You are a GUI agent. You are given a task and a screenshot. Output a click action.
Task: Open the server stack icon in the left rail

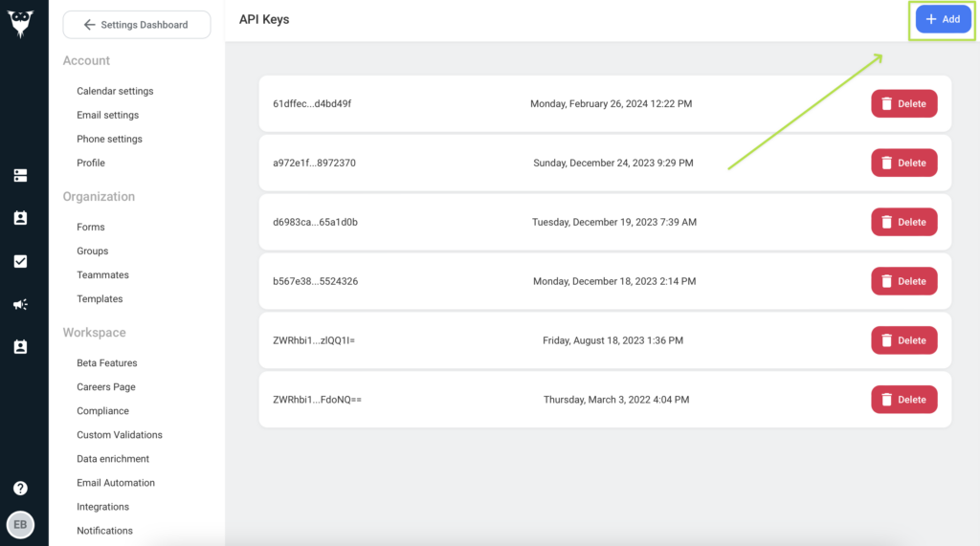[21, 176]
